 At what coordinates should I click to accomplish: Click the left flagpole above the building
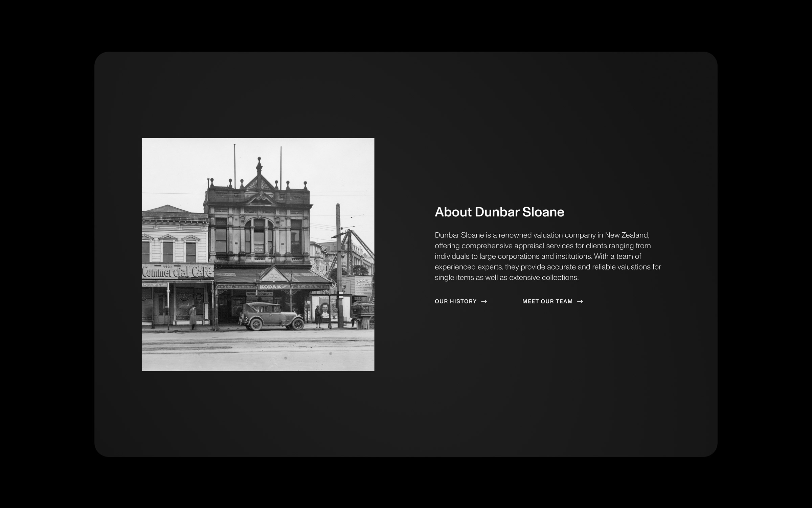(x=234, y=164)
